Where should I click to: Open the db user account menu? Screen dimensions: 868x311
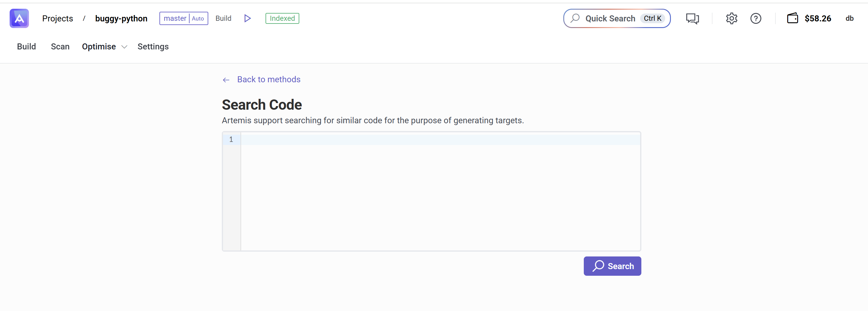[849, 18]
